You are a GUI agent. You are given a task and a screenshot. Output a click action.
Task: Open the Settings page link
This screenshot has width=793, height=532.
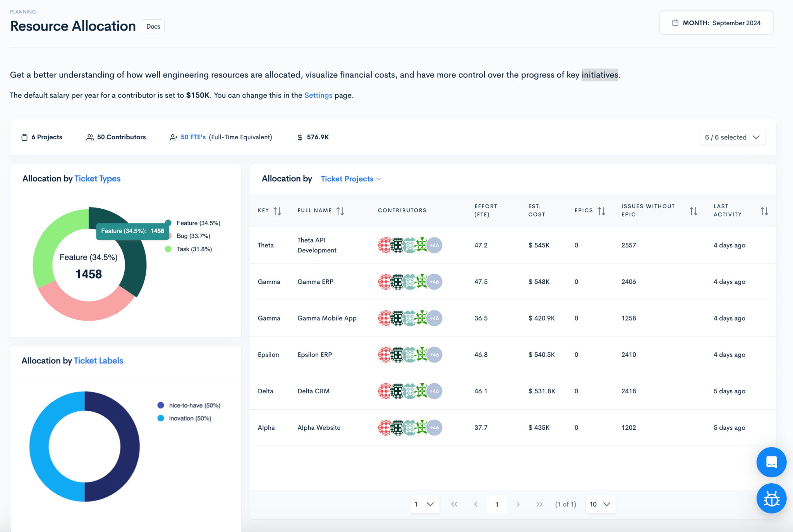[x=318, y=95]
